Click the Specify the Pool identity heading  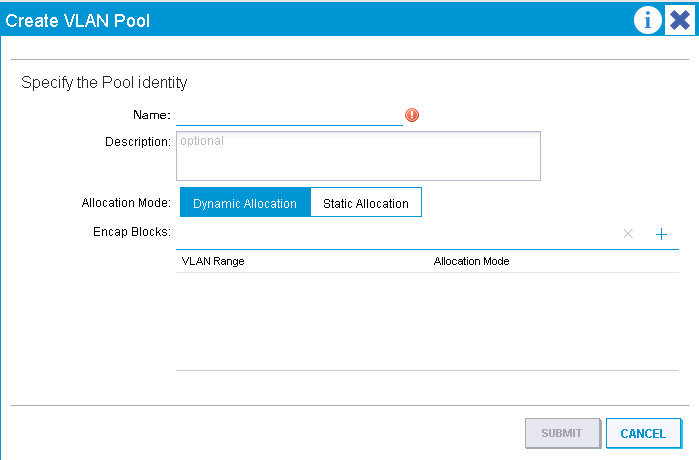coord(104,82)
